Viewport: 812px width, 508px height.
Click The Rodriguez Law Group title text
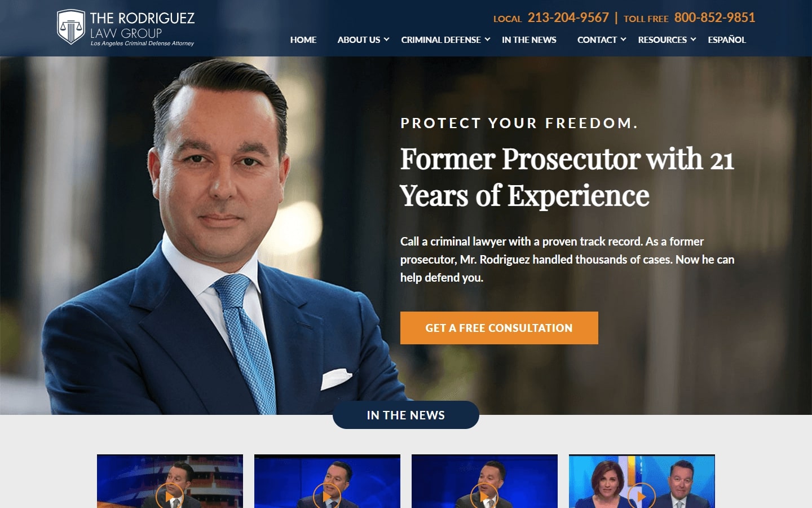pos(142,25)
